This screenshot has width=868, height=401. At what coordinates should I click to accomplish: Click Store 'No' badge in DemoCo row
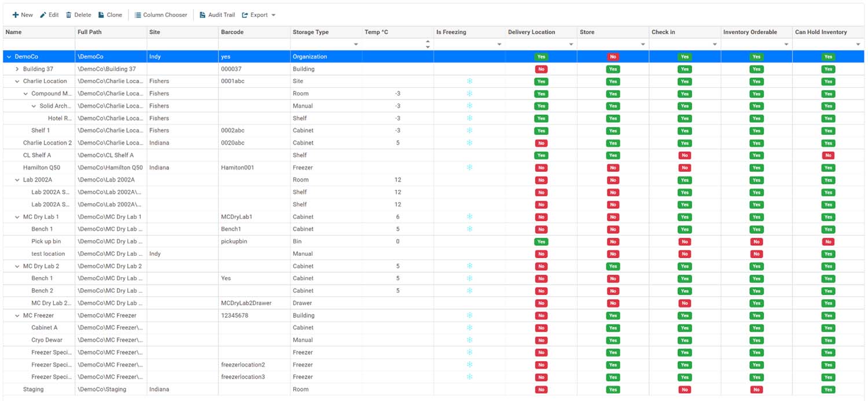pyautogui.click(x=613, y=57)
